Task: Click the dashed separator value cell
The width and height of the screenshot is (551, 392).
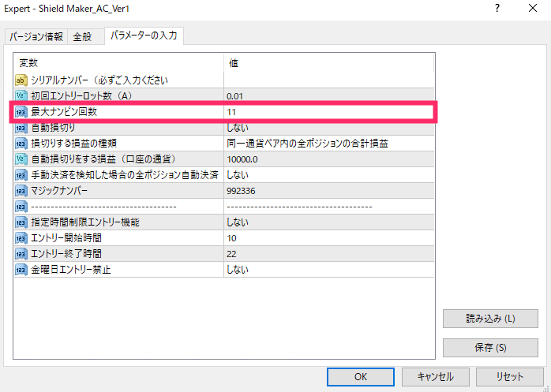Action: click(x=329, y=207)
